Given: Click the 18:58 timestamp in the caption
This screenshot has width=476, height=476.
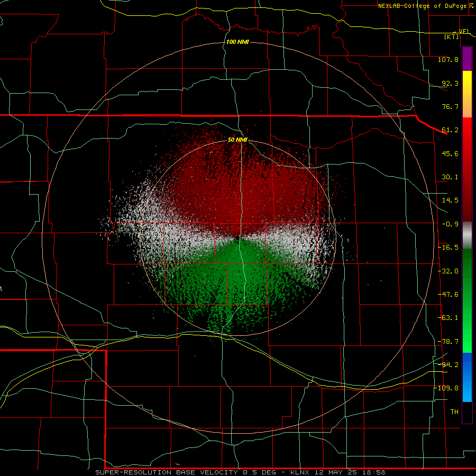Looking at the screenshot, I should click(374, 472).
